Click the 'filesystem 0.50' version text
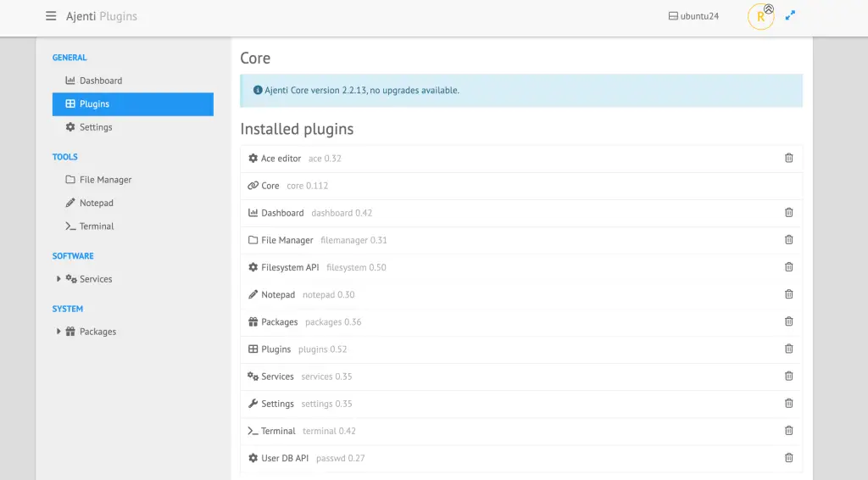This screenshot has width=868, height=480. pyautogui.click(x=356, y=267)
